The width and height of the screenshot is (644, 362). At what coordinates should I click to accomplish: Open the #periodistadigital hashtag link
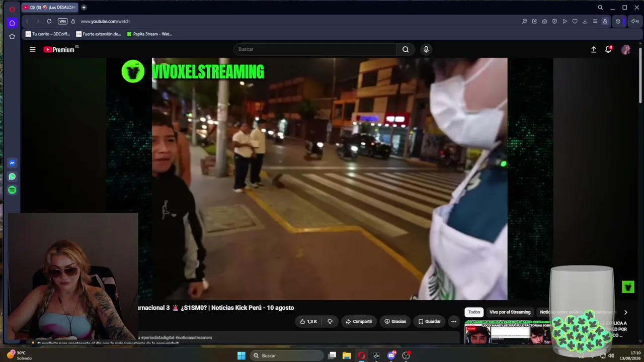pyautogui.click(x=157, y=337)
